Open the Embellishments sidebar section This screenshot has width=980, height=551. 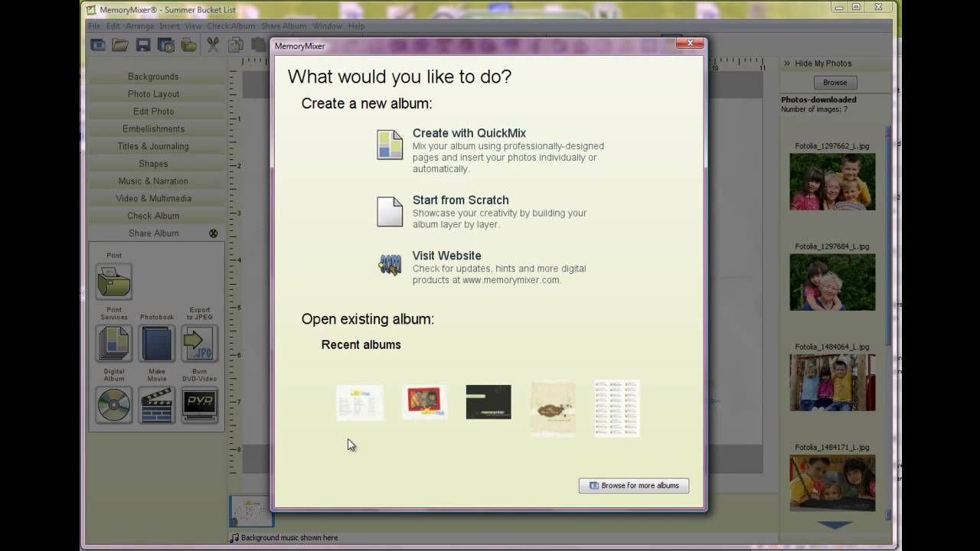[x=155, y=129]
